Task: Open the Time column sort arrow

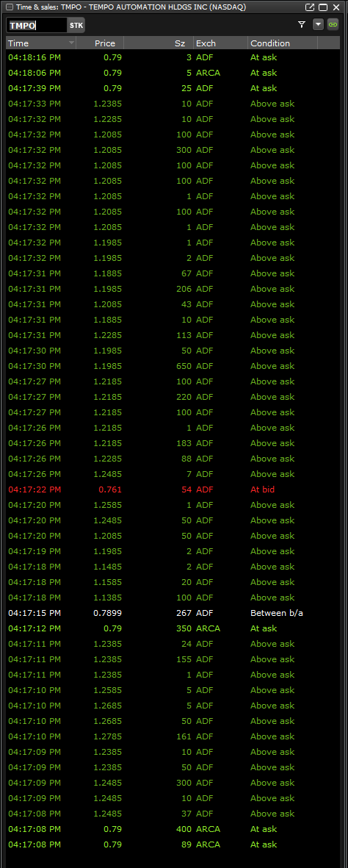Action: [70, 43]
